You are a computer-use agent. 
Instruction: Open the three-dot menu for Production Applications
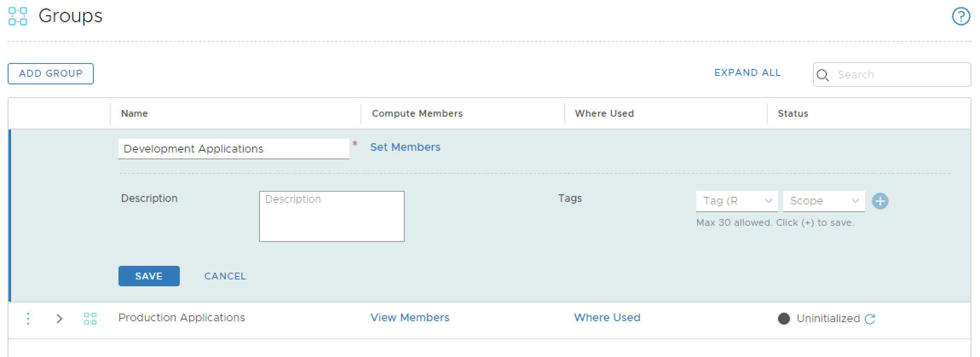pyautogui.click(x=28, y=318)
